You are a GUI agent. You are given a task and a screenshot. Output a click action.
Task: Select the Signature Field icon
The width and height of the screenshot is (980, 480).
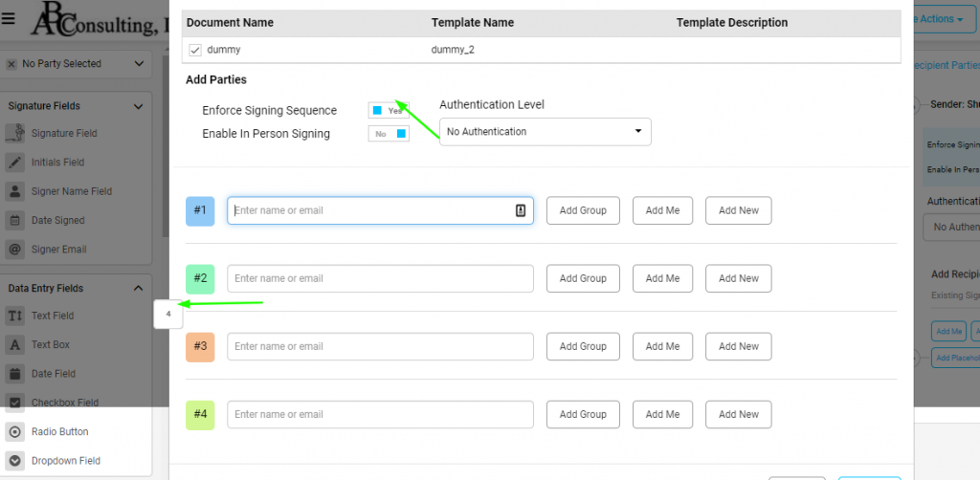click(x=15, y=133)
